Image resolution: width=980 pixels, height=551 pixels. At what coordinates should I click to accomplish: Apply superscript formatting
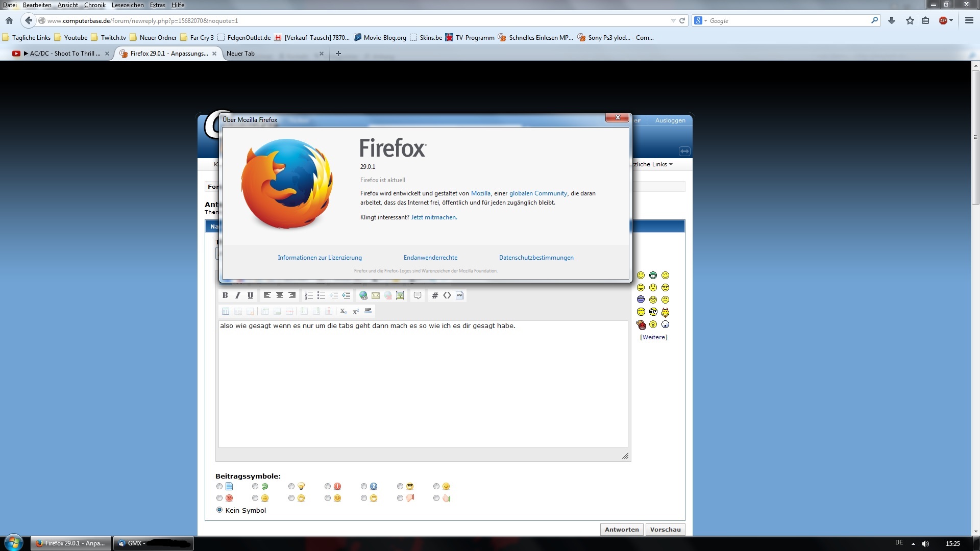(x=356, y=311)
